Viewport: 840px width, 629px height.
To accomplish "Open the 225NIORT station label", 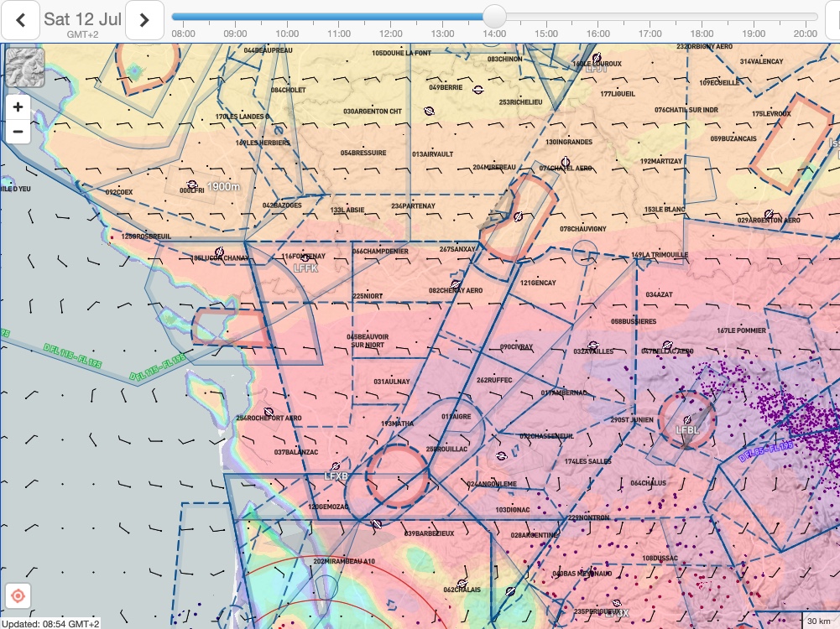I will (369, 296).
